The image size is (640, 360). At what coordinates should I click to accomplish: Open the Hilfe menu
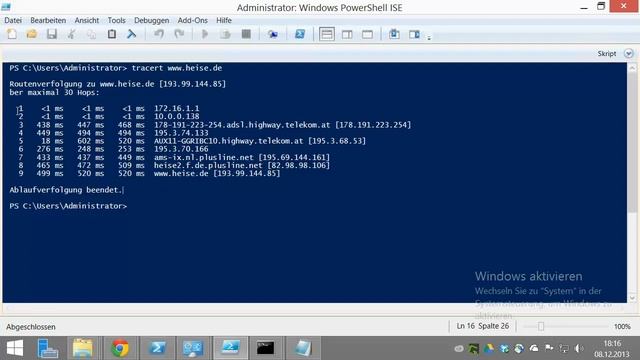224,20
